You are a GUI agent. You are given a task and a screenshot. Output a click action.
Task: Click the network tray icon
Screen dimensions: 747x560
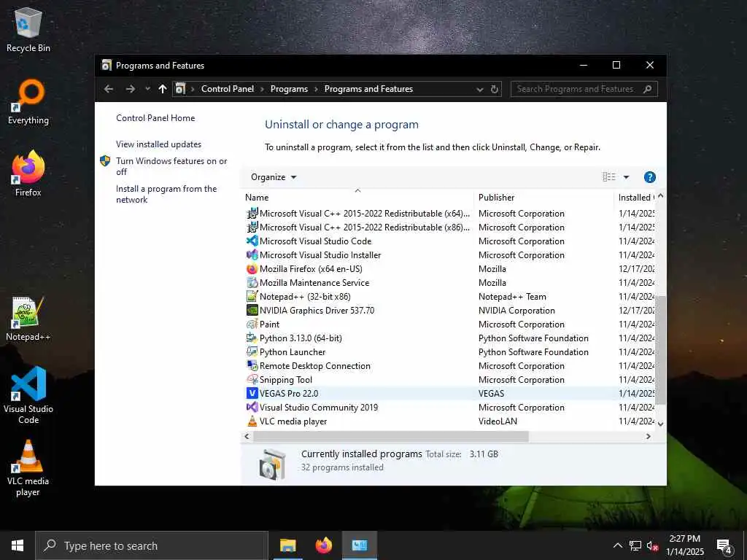[x=635, y=545]
